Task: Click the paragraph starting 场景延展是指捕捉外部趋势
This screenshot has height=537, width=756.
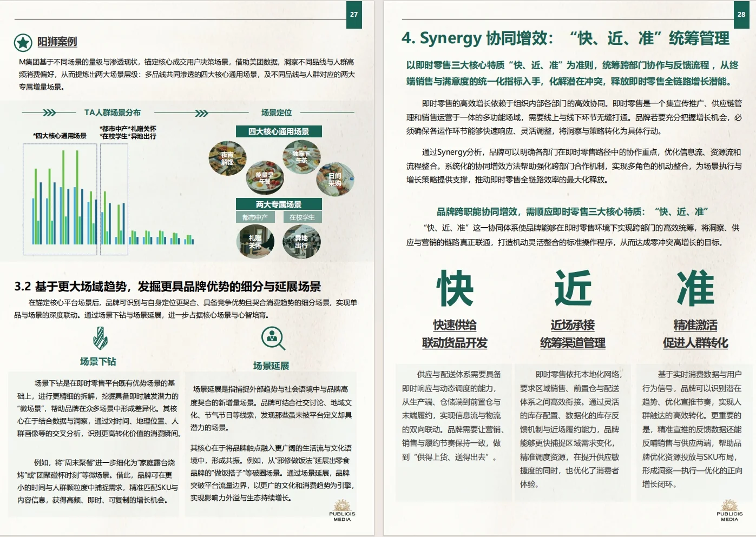Action: (x=271, y=408)
